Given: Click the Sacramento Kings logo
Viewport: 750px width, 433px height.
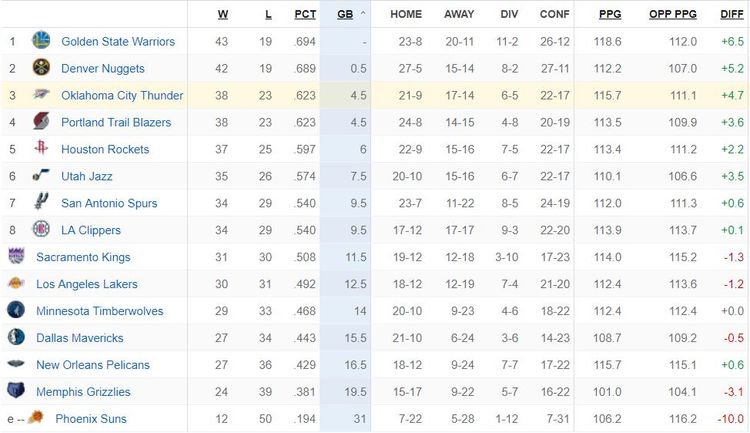Looking at the screenshot, I should click(x=16, y=257).
